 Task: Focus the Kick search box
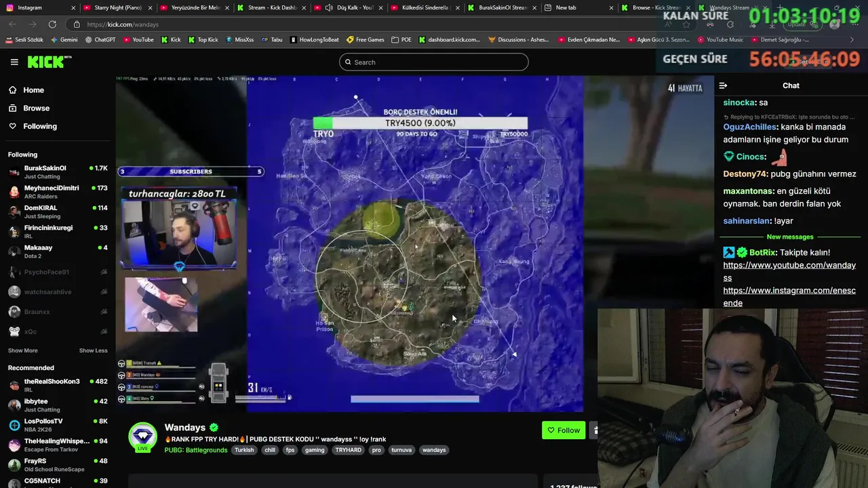(x=434, y=62)
